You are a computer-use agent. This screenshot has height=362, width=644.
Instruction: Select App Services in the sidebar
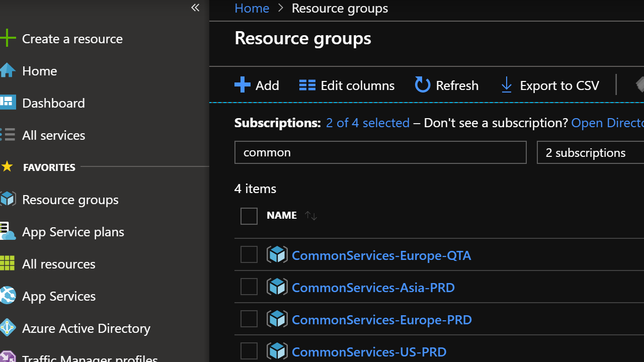[59, 296]
